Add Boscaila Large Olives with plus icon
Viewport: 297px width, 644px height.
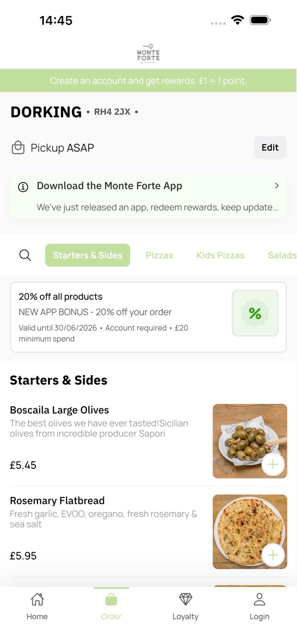point(273,465)
